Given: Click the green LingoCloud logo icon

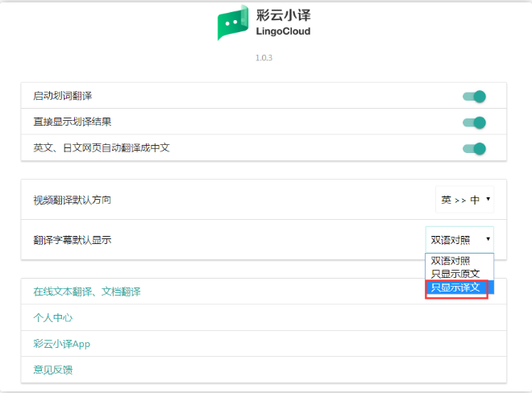Looking at the screenshot, I should coord(233,23).
